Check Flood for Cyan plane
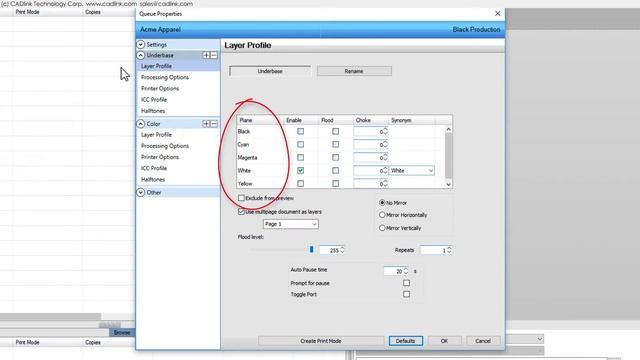 point(336,144)
